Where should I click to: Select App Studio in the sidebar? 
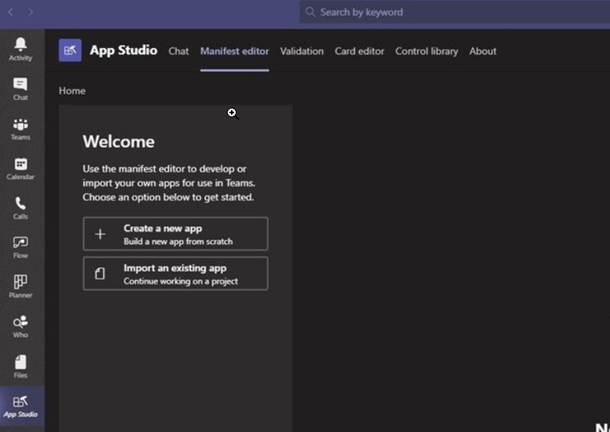pyautogui.click(x=21, y=407)
